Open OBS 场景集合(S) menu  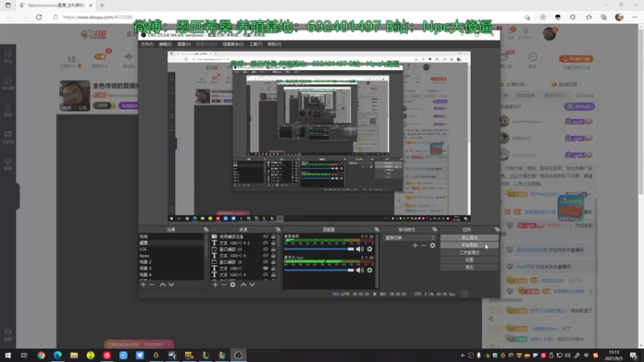(233, 44)
